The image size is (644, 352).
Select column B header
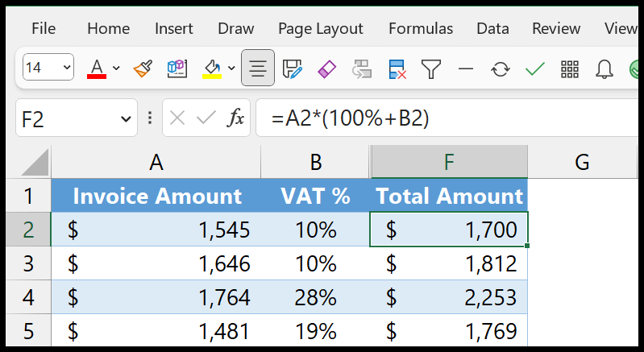point(315,162)
